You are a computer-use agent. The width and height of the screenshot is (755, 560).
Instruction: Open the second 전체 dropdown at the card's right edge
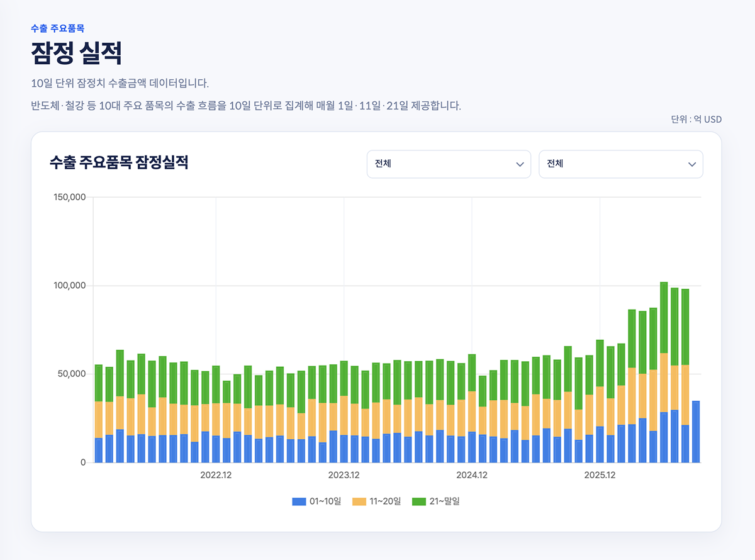(621, 164)
